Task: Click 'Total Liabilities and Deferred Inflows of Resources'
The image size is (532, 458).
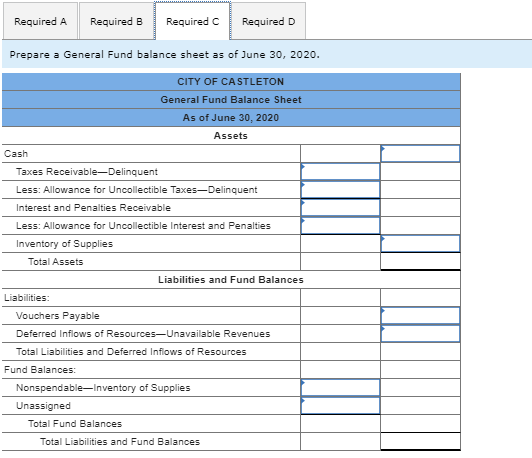Action: coord(131,351)
